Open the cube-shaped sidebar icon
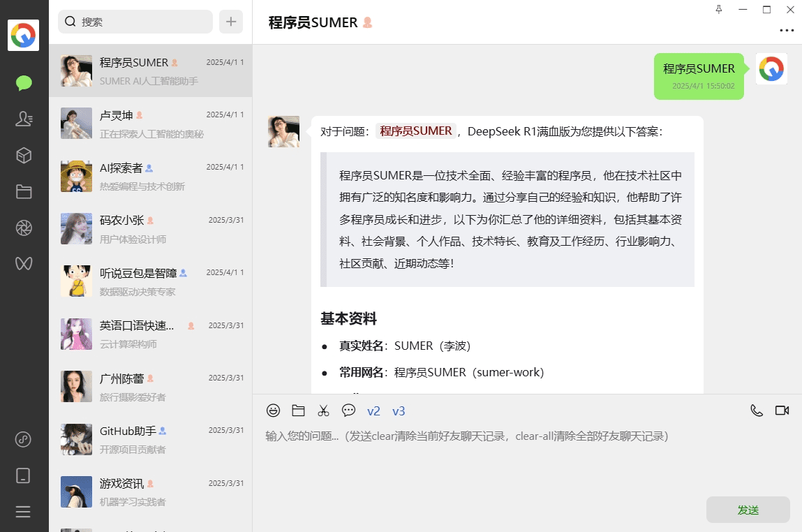The width and height of the screenshot is (802, 532). [x=24, y=156]
